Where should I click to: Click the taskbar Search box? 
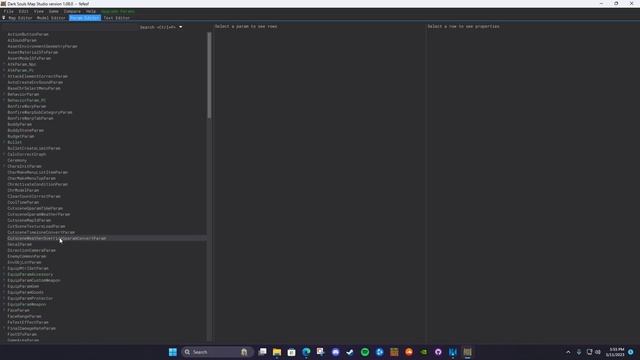tap(217, 352)
